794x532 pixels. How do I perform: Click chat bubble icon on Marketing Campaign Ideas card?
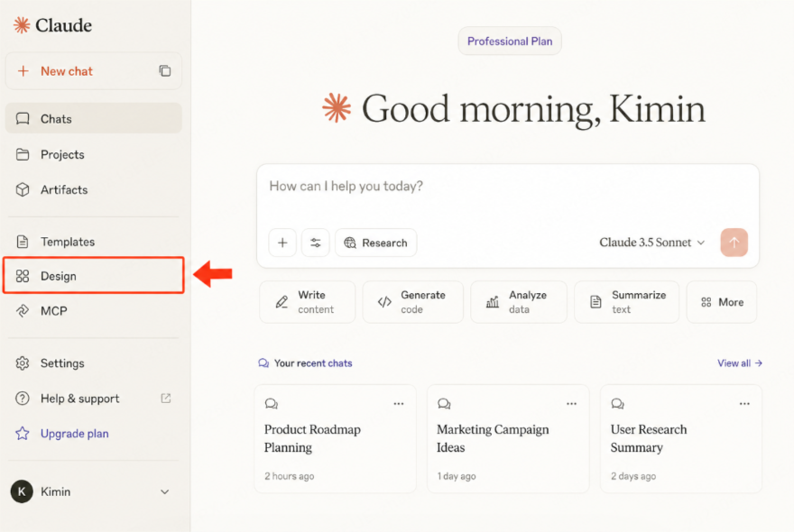pos(444,403)
